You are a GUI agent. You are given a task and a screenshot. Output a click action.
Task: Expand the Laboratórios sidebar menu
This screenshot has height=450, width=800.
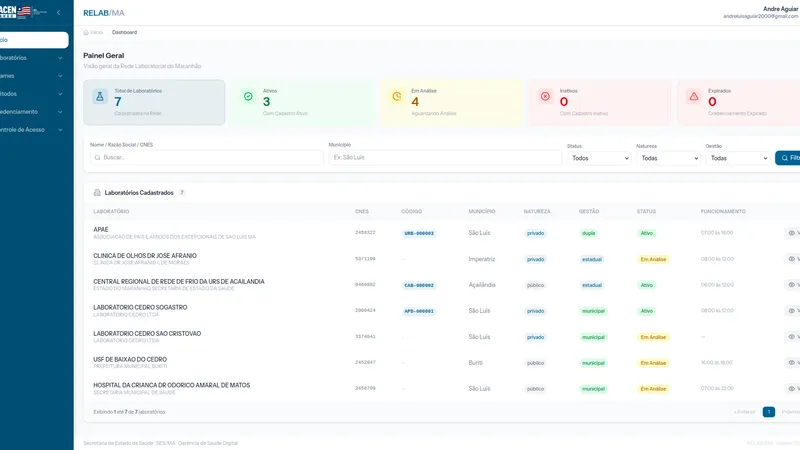point(34,58)
